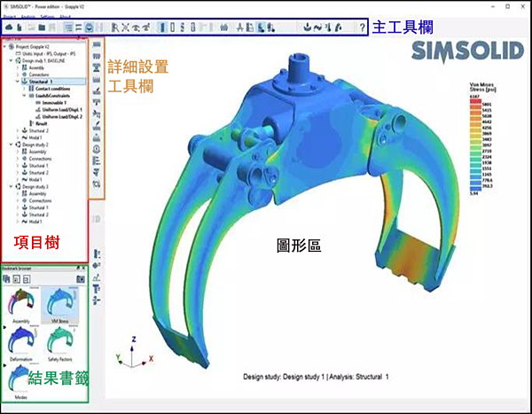Image resolution: width=532 pixels, height=414 pixels.
Task: Open the Settings menu
Action: click(x=47, y=17)
